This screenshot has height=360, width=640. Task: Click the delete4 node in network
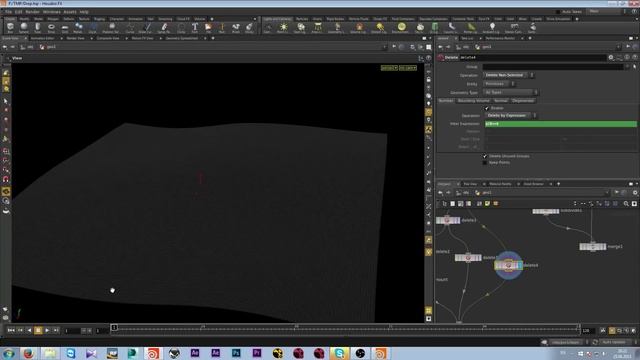click(509, 265)
